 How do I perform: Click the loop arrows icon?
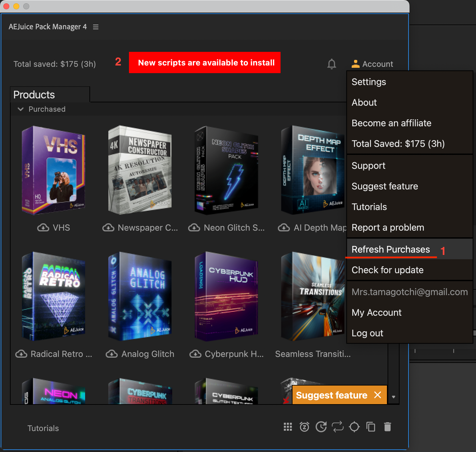338,427
